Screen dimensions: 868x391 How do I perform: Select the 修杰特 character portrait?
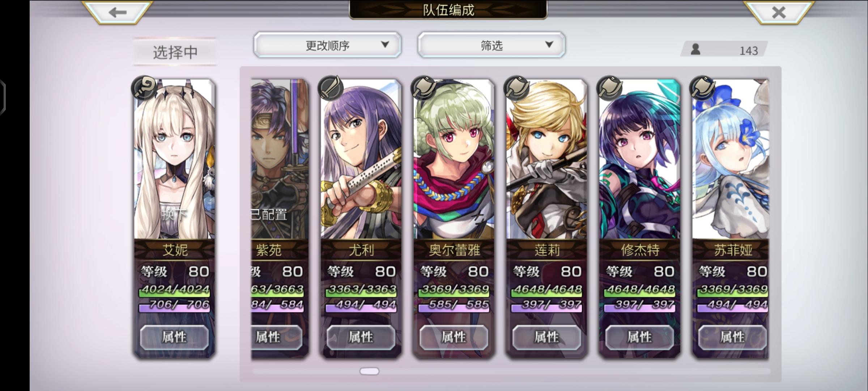[639, 159]
